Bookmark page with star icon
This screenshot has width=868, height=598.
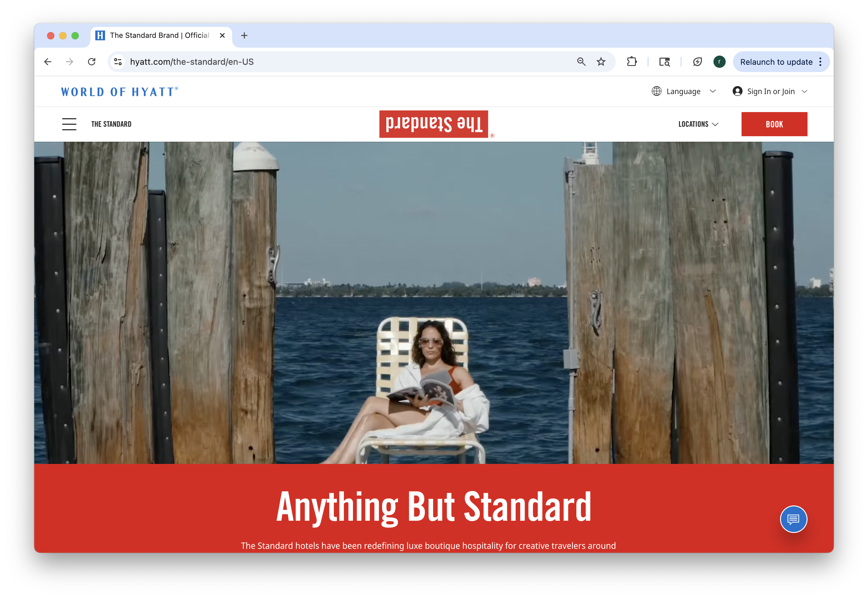pyautogui.click(x=601, y=62)
